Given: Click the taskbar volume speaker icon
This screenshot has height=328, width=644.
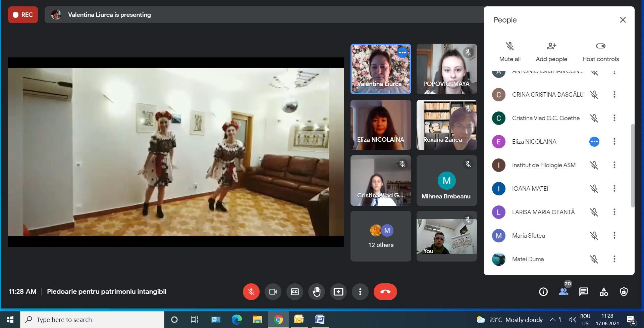Looking at the screenshot, I should (x=573, y=320).
